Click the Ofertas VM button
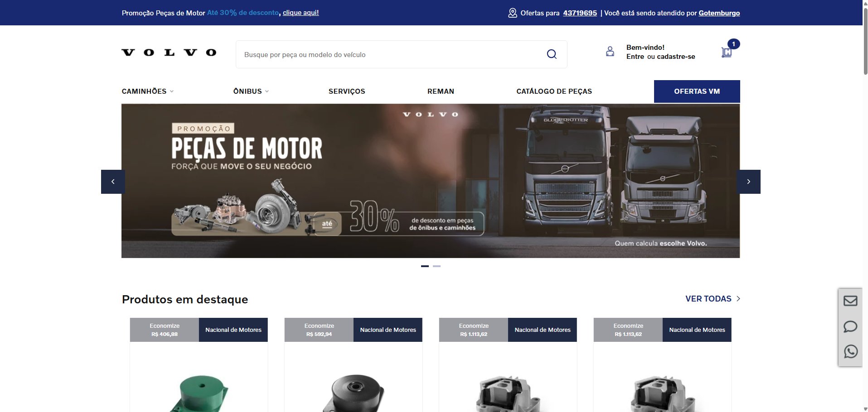 pyautogui.click(x=697, y=91)
